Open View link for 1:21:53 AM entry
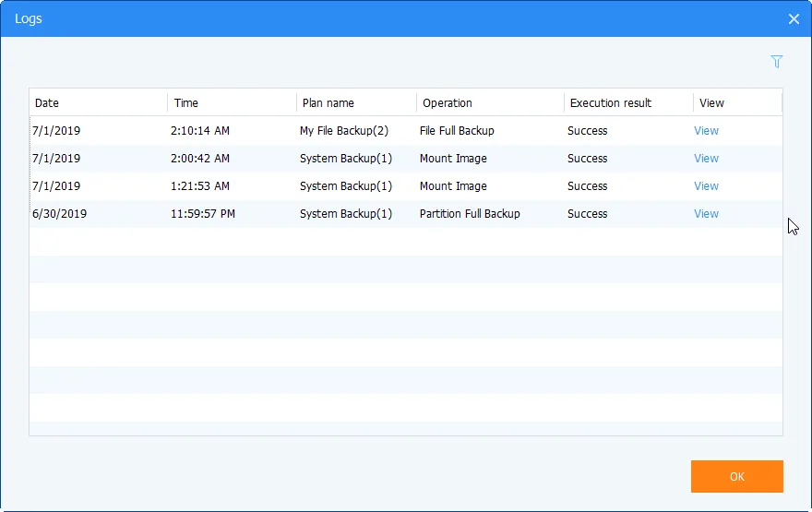812x512 pixels. tap(706, 185)
